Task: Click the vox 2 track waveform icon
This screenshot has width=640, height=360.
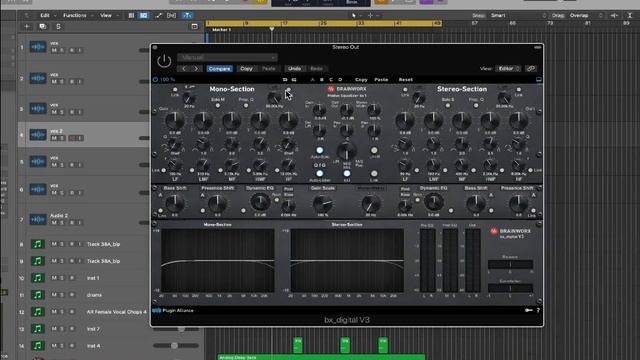Action: (38, 135)
